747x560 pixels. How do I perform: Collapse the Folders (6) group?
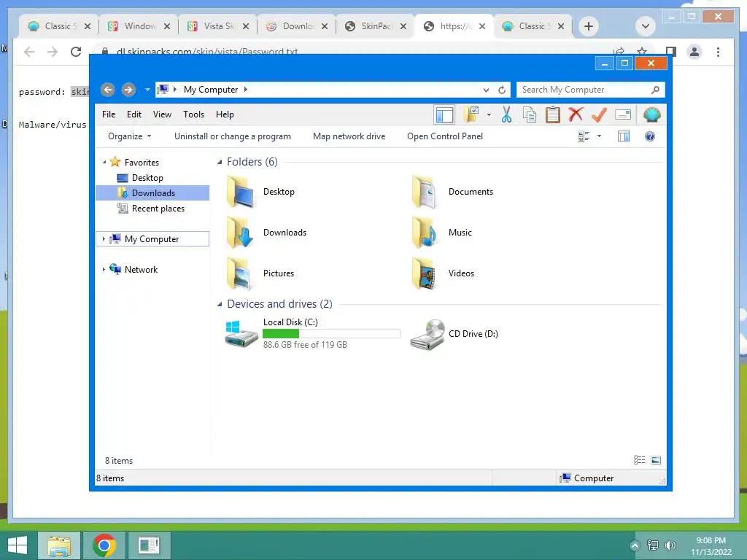220,162
